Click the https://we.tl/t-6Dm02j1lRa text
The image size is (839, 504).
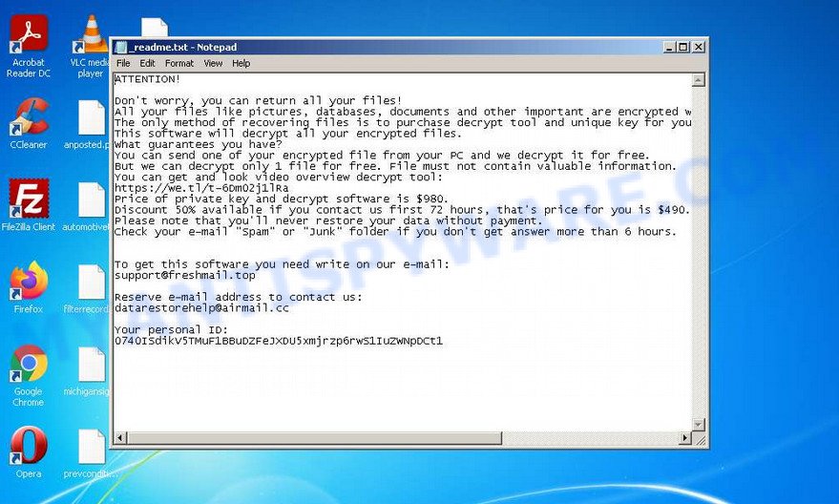point(201,188)
